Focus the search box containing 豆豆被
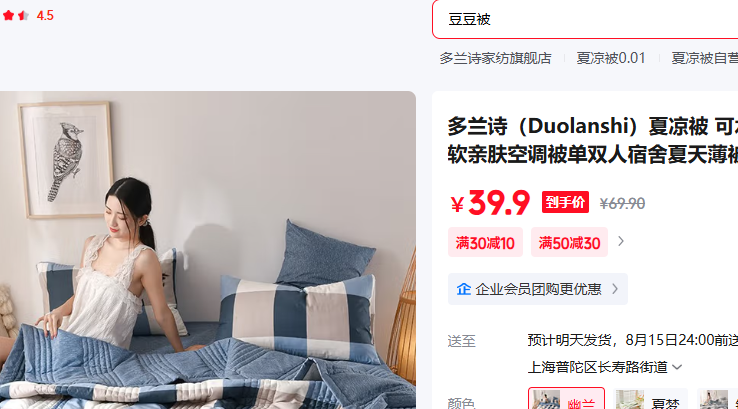 (x=585, y=19)
